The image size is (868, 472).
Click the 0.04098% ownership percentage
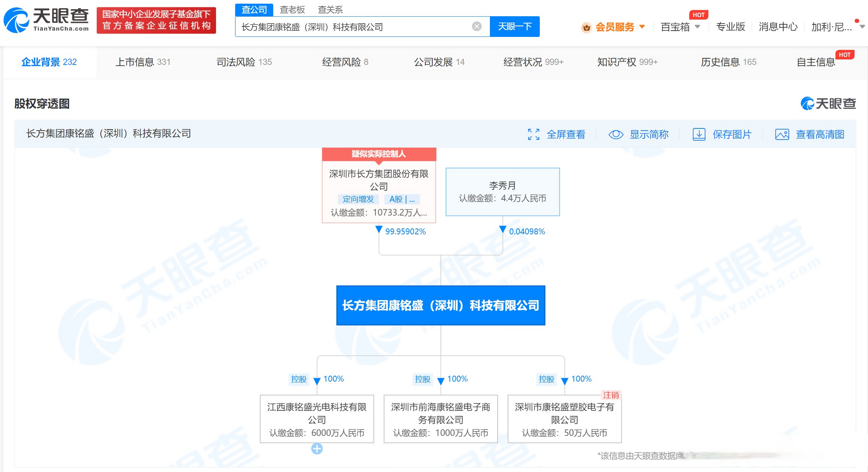[527, 232]
